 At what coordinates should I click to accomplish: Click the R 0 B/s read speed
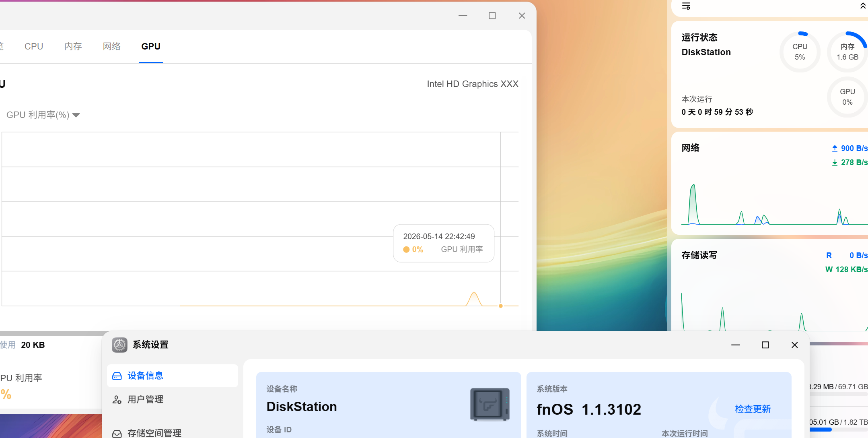point(847,255)
